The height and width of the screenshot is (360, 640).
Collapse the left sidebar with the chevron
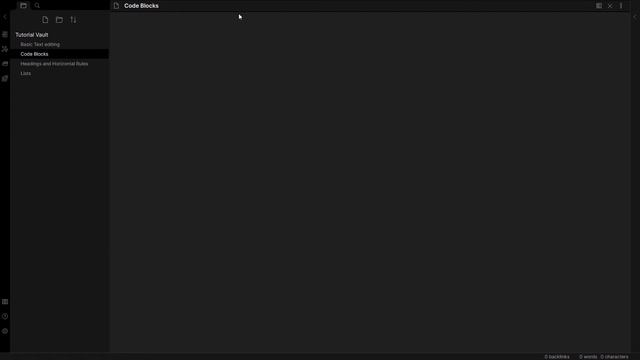pos(5,17)
